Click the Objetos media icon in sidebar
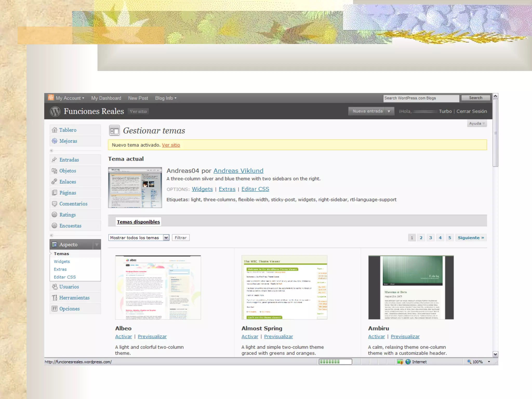This screenshot has width=532, height=399. coord(54,171)
